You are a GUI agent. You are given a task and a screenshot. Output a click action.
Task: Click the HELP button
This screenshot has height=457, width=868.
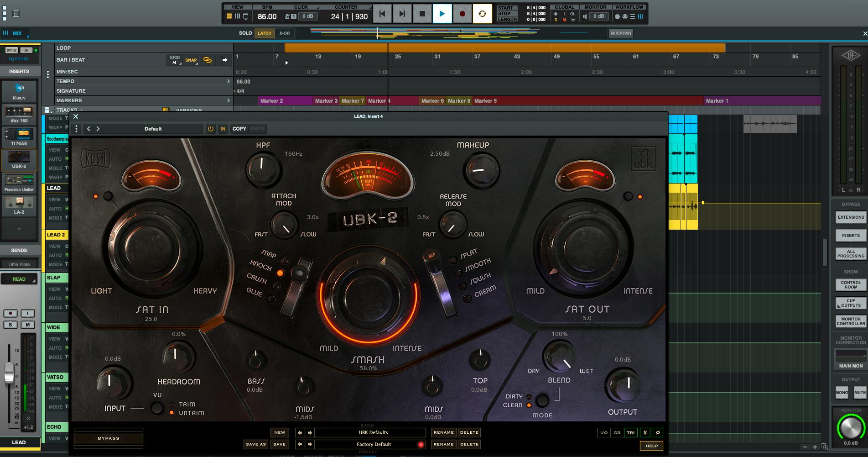[x=651, y=446]
